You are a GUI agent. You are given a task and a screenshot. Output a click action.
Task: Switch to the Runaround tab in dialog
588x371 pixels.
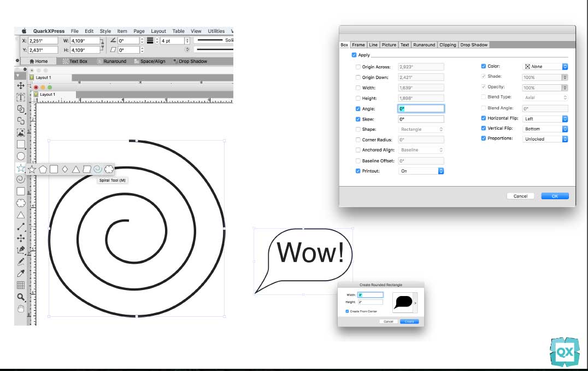(x=424, y=45)
